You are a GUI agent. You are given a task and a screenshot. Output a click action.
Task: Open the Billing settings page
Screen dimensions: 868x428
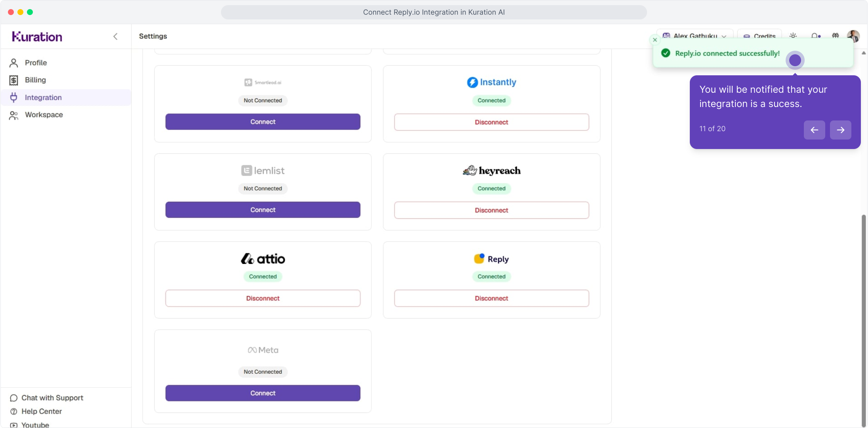66,80
